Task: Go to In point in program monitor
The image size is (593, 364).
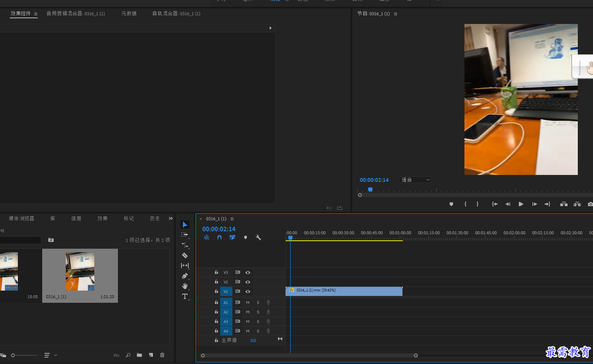Action: [494, 204]
